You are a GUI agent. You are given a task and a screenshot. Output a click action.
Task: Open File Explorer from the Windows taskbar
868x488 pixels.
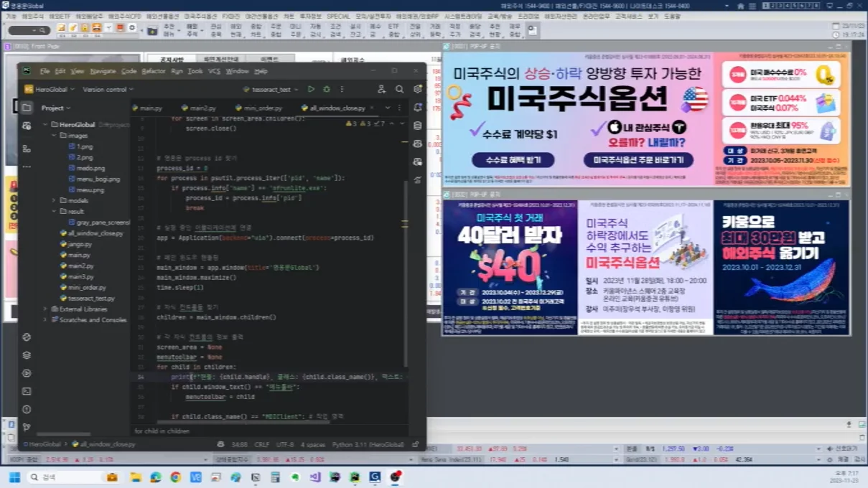point(136,477)
